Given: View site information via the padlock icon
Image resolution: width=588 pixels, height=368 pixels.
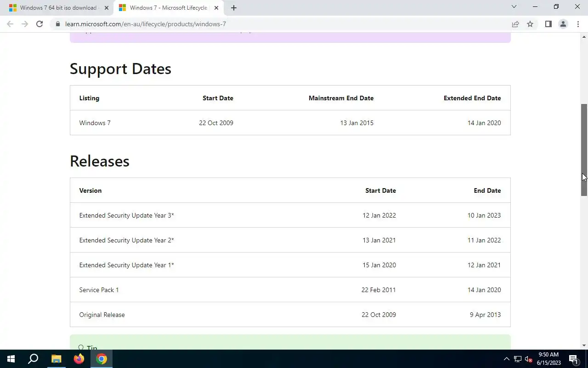Looking at the screenshot, I should [x=57, y=24].
